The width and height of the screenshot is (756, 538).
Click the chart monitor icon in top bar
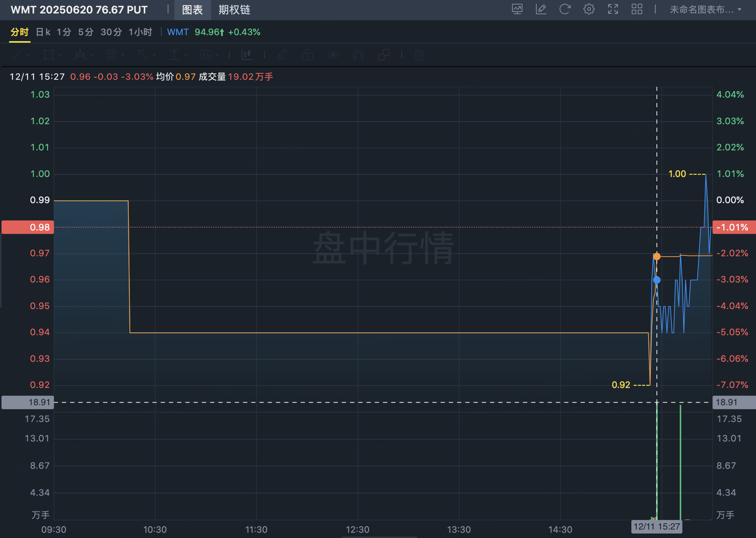pos(517,9)
